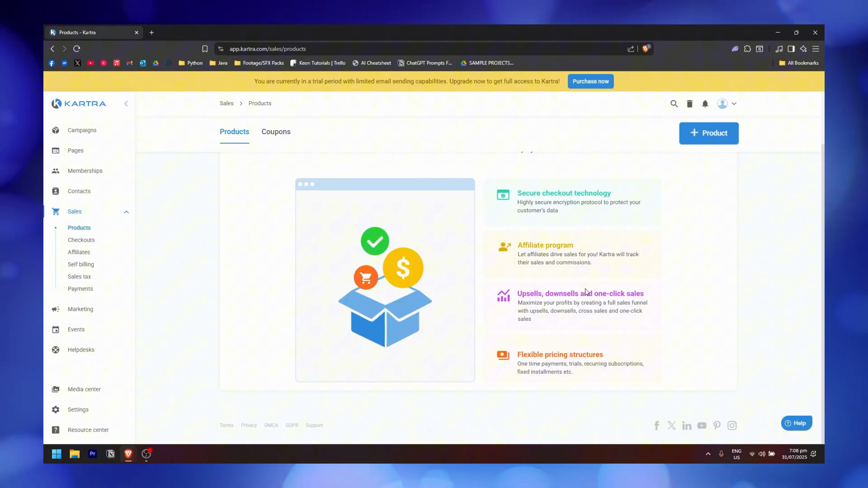Open Kartra's LinkedIn footer icon
Viewport: 868px width, 488px height.
coord(687,426)
